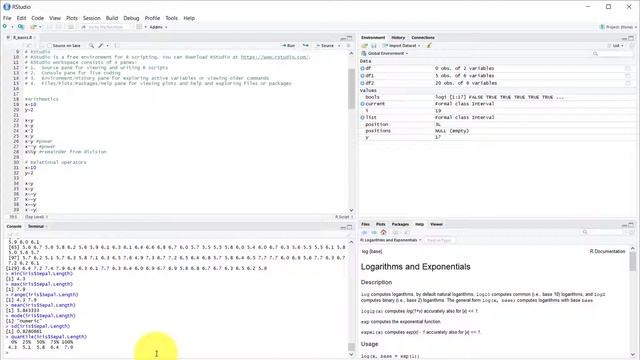The height and width of the screenshot is (360, 640).
Task: Open the Global Environment dropdown
Action: pos(384,53)
